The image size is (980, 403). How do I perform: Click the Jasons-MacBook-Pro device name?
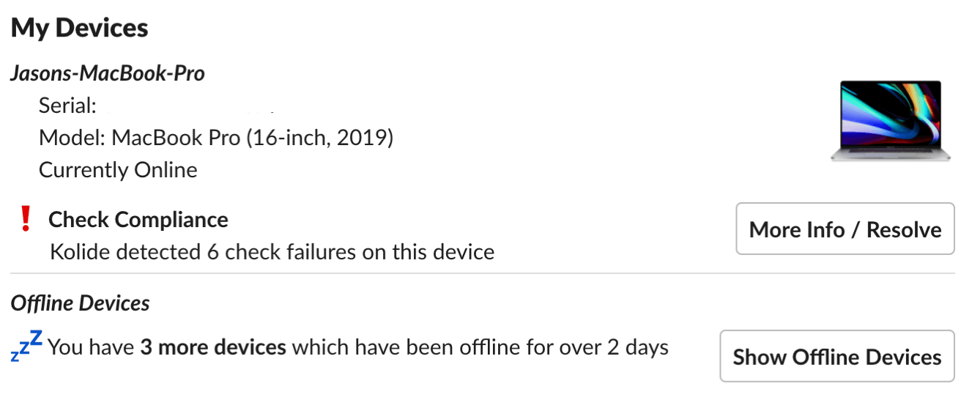coord(107,73)
